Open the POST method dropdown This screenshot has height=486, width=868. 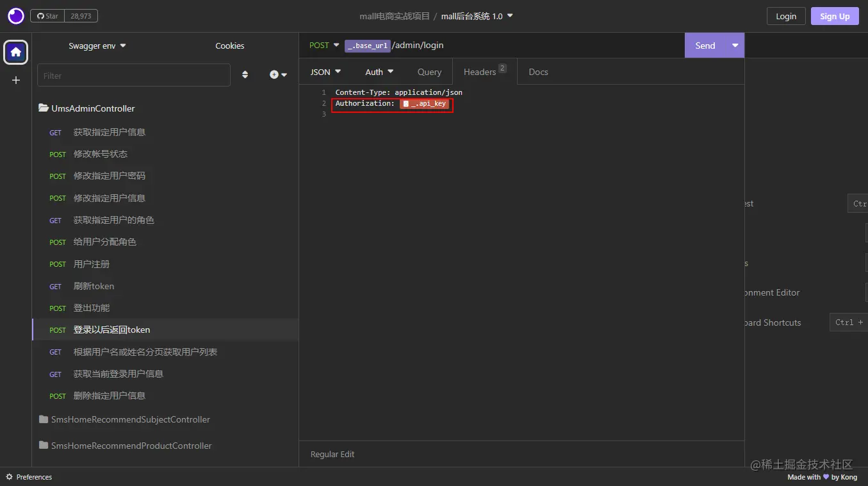coord(324,45)
